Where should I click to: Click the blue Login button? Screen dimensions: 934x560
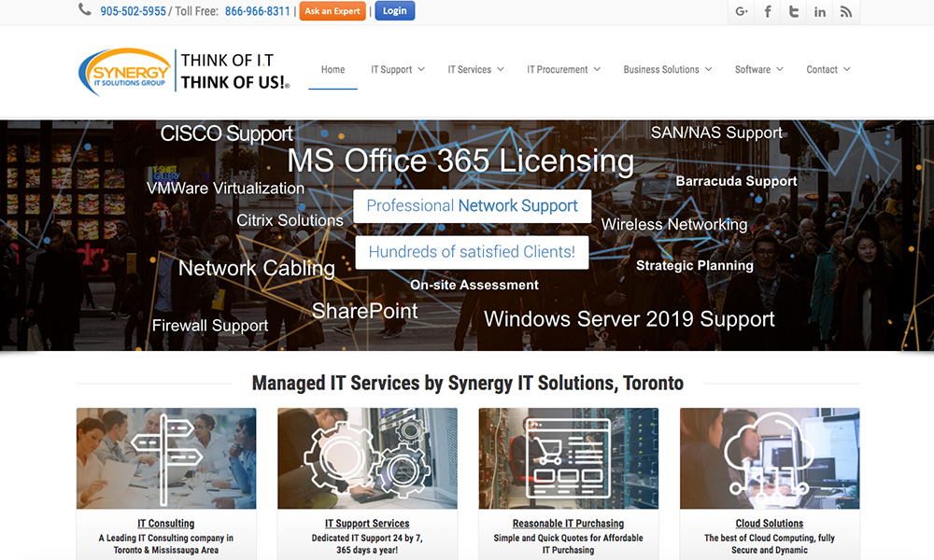click(x=395, y=11)
